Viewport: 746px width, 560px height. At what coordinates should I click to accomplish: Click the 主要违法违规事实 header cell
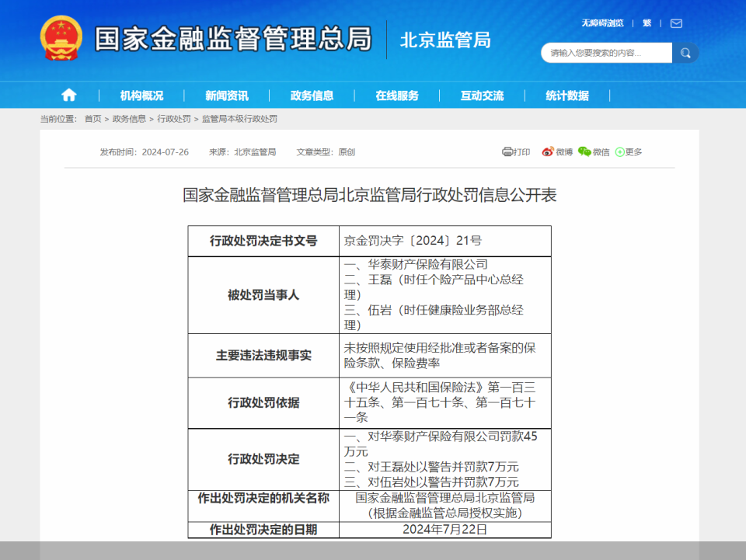(x=263, y=356)
